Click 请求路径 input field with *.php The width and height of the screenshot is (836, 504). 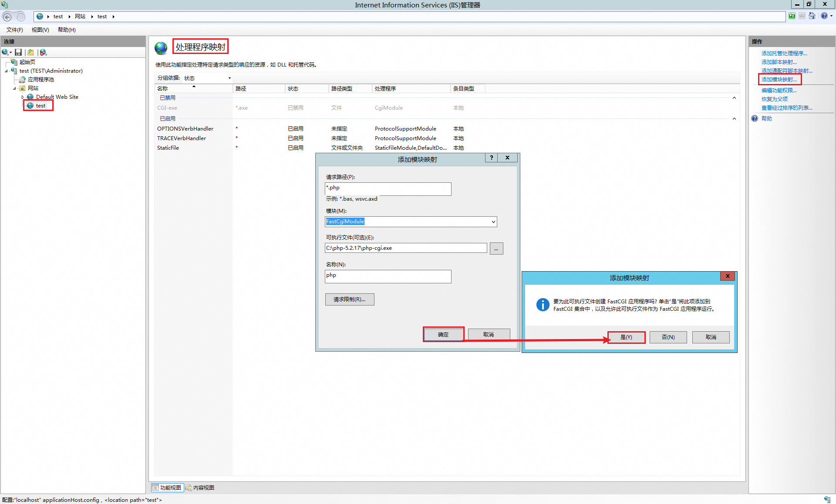388,189
